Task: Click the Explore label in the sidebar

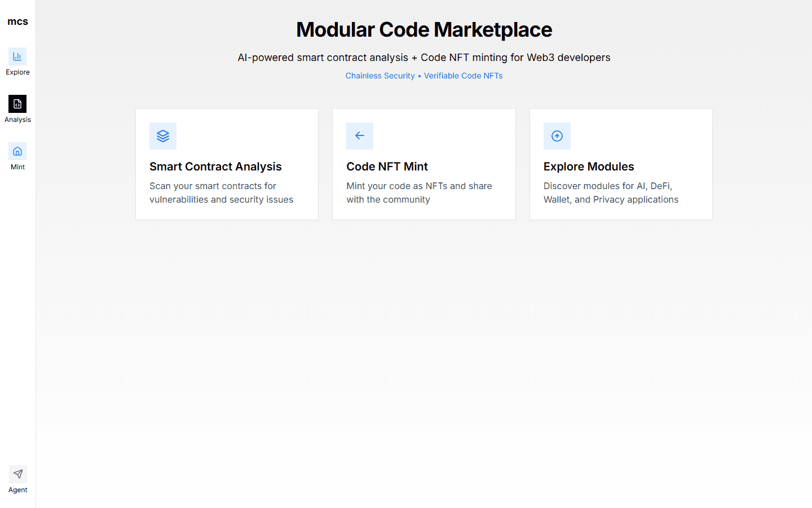Action: [17, 72]
